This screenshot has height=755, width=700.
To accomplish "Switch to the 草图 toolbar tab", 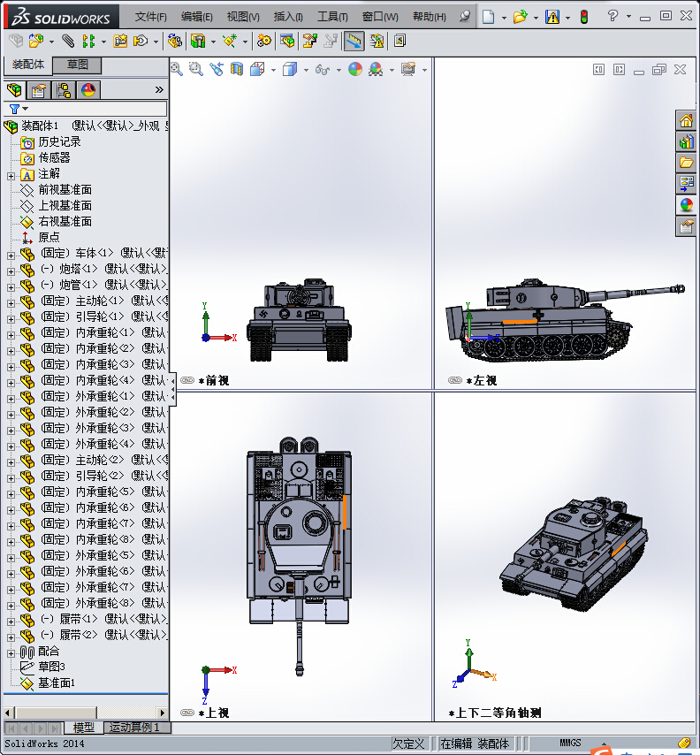I will [x=77, y=65].
